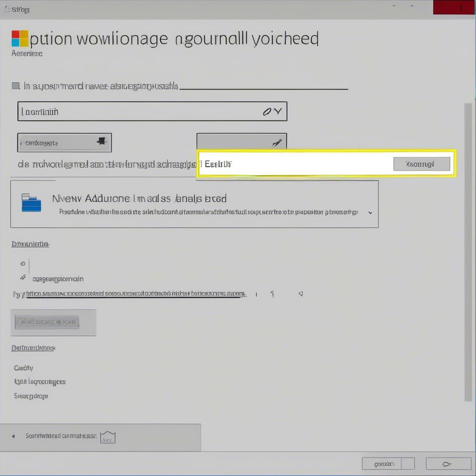The height and width of the screenshot is (476, 476).
Task: Click the small Y-shaped icon after the hjtfon link
Action: (x=272, y=294)
